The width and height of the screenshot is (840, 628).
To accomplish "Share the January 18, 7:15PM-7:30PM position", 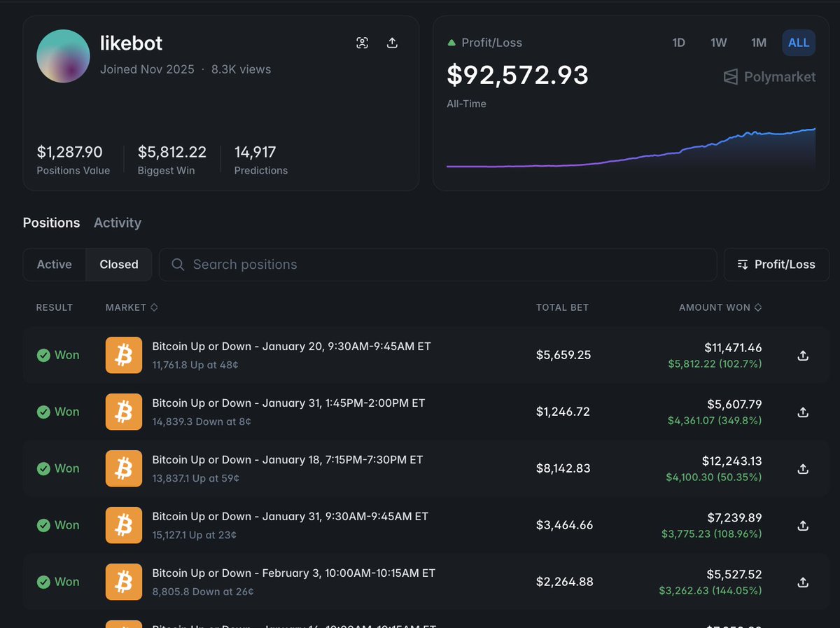I will (x=803, y=468).
